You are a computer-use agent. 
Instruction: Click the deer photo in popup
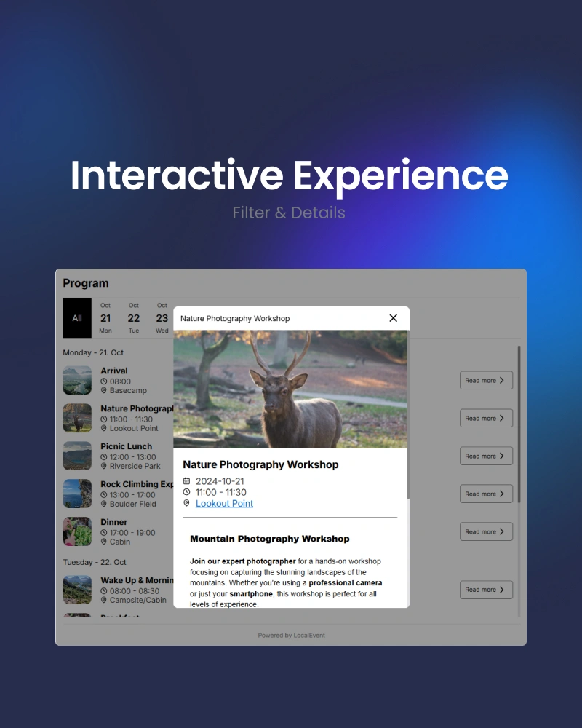coord(290,389)
